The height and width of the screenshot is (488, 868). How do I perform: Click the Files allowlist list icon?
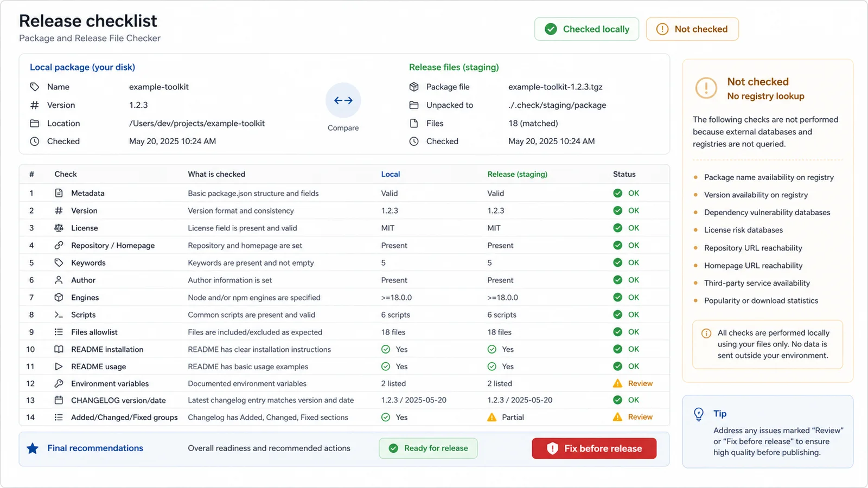point(59,332)
